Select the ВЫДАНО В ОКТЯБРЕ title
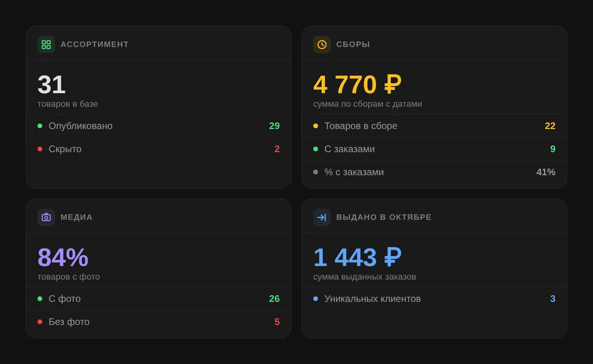The width and height of the screenshot is (593, 364). (384, 217)
